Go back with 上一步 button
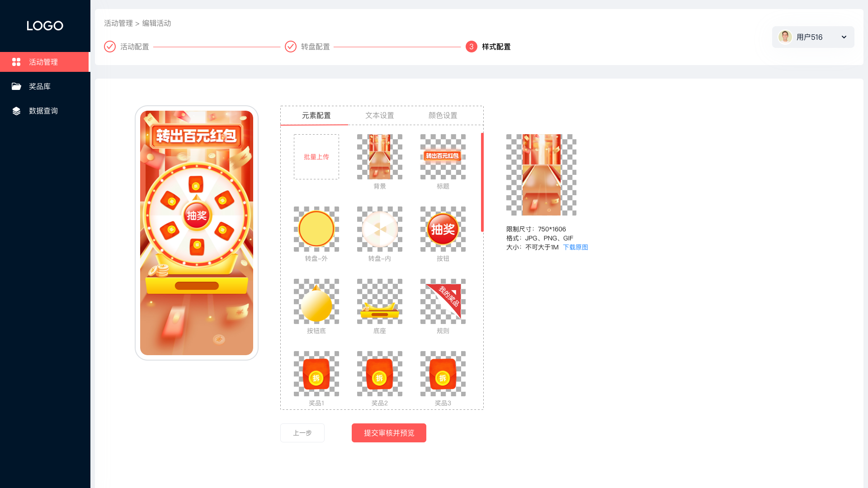This screenshot has height=488, width=868. click(x=302, y=433)
